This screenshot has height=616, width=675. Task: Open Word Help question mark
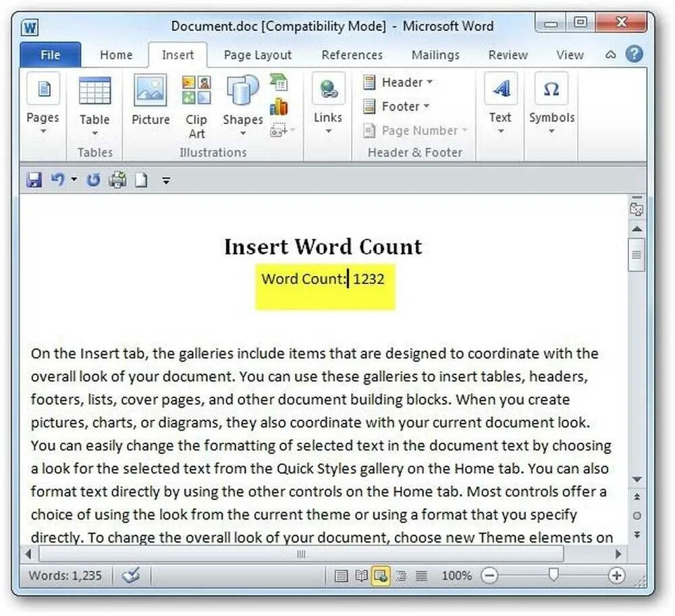coord(634,55)
